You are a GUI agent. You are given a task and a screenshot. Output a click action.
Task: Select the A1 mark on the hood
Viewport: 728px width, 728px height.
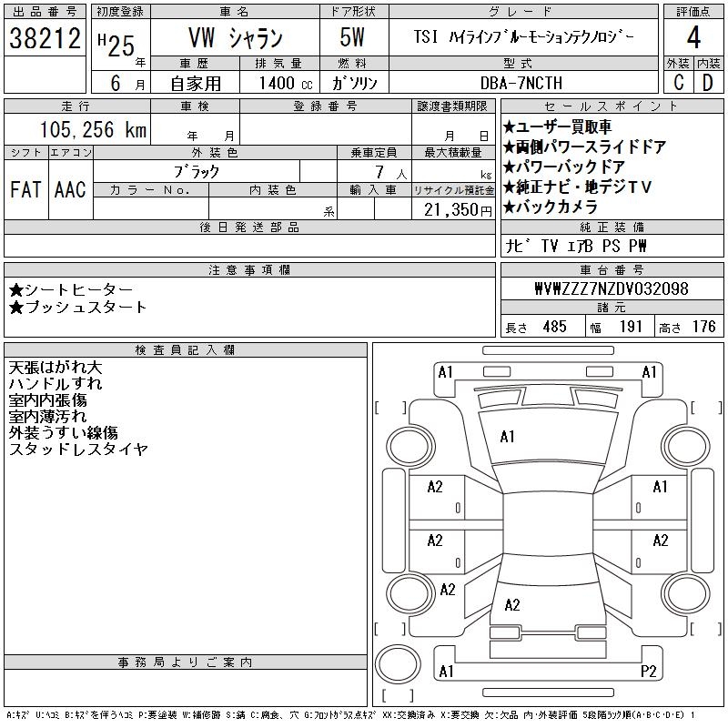point(507,437)
